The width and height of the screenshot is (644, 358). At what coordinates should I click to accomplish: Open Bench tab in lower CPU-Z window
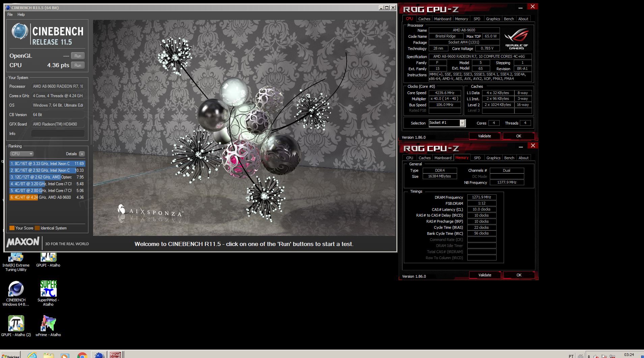point(509,158)
